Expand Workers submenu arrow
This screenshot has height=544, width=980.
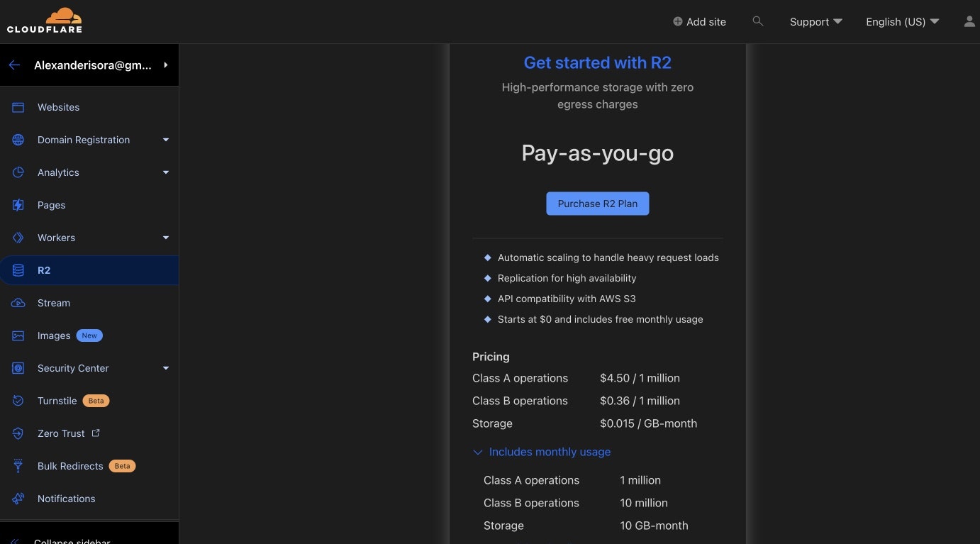tap(166, 238)
